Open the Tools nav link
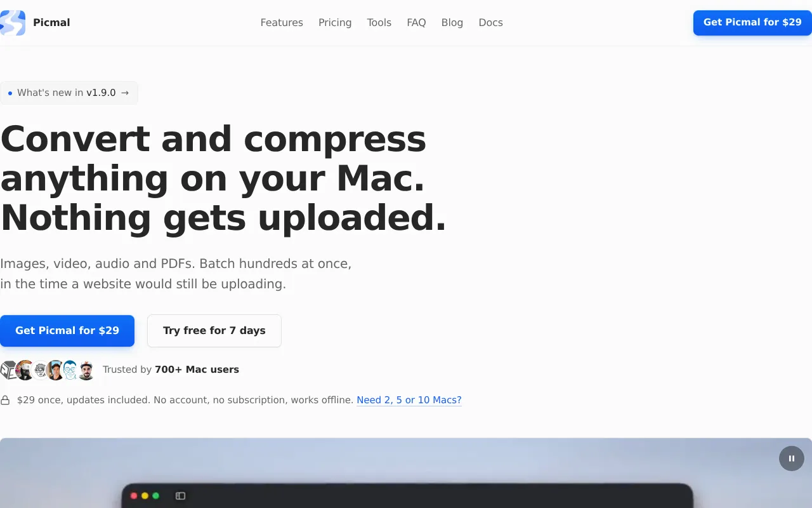Screen dimensions: 812x508 pos(379,23)
